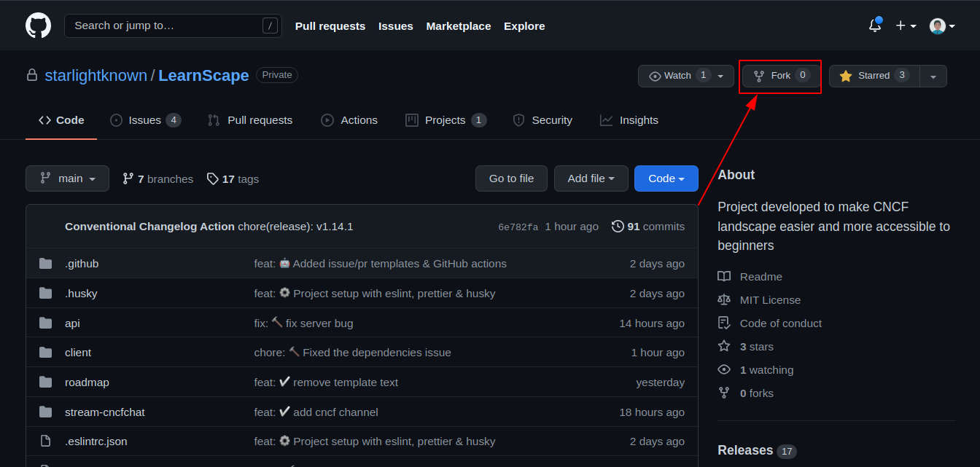Image resolution: width=980 pixels, height=467 pixels.
Task: Switch to the Code tab
Action: coord(61,120)
